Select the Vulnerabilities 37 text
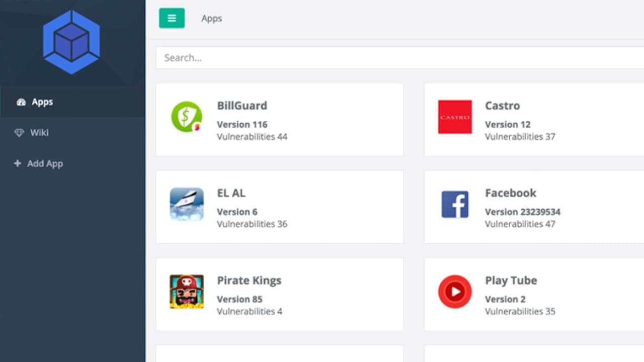The height and width of the screenshot is (362, 644). 520,137
